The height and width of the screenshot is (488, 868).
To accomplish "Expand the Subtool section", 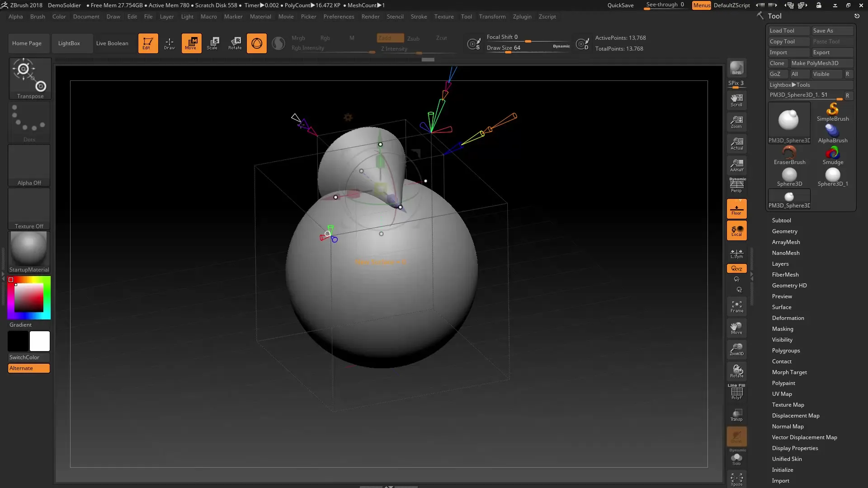I will [781, 221].
